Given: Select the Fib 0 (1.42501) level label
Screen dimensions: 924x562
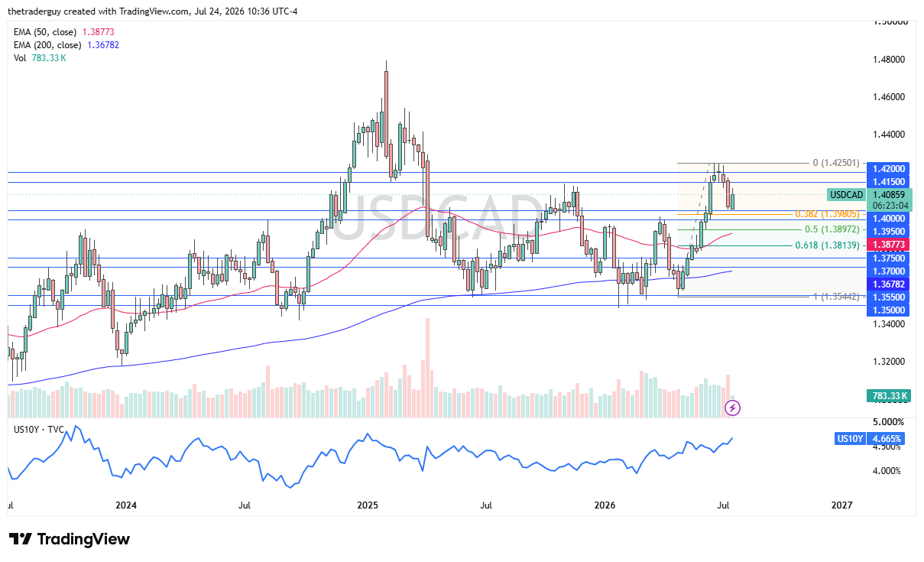Looking at the screenshot, I should click(836, 163).
